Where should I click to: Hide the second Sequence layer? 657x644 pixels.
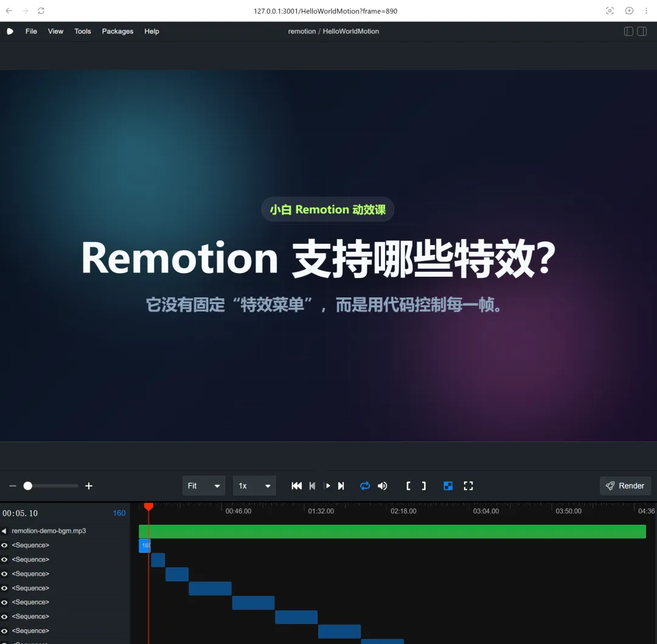(4, 559)
